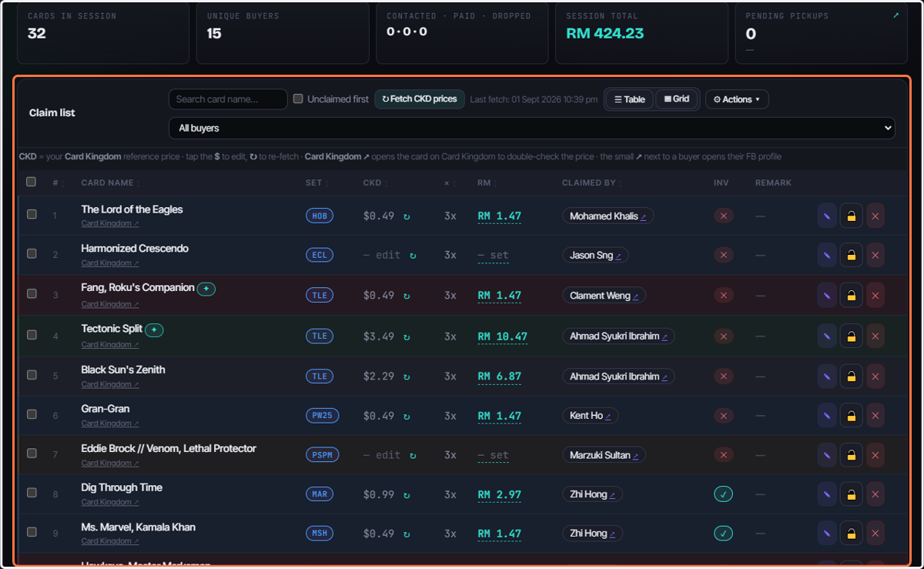The width and height of the screenshot is (924, 569).
Task: Click the PW25 set badge
Action: coord(322,416)
